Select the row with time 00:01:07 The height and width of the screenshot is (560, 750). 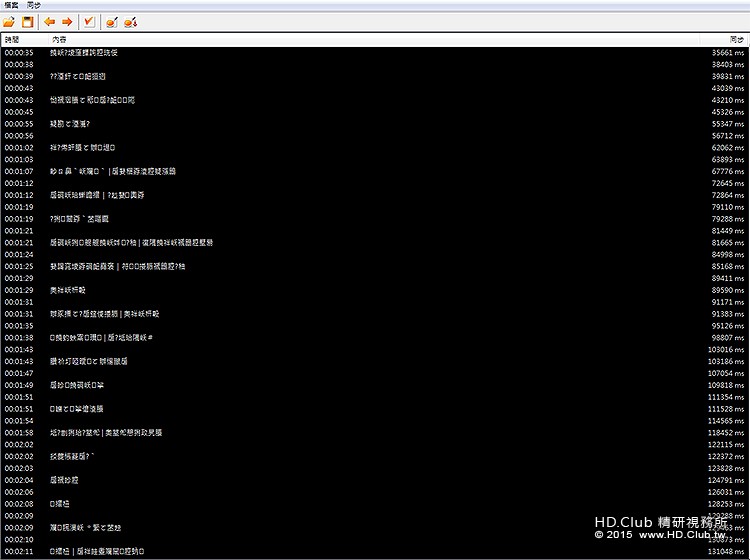click(x=375, y=172)
